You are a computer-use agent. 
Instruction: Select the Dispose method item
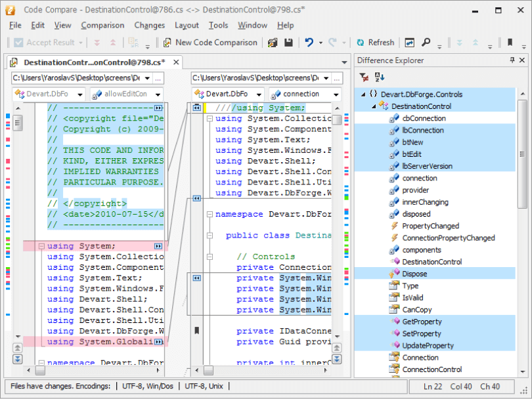click(x=414, y=274)
